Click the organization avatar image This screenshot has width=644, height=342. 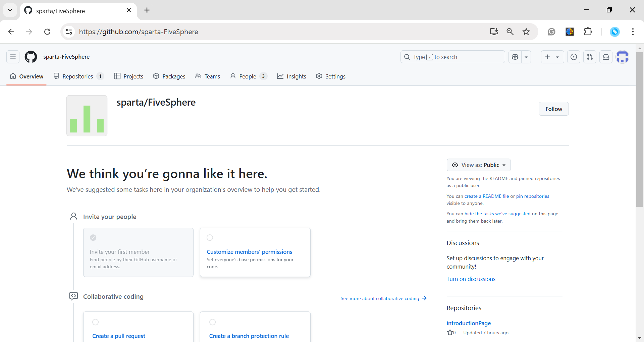tap(87, 116)
